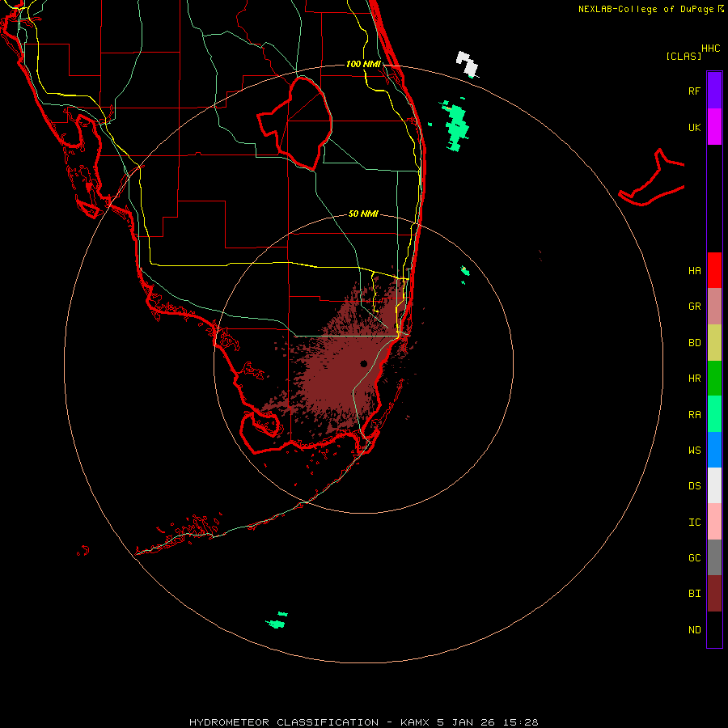Click the [CLAS] label above legend
This screenshot has width=728, height=728.
[684, 56]
